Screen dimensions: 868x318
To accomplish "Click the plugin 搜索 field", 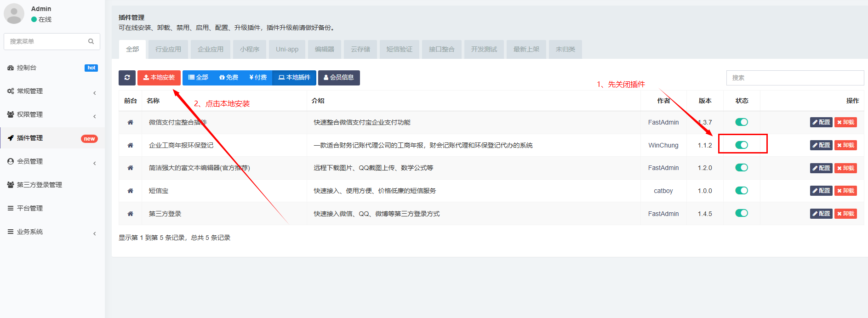I will pyautogui.click(x=795, y=78).
